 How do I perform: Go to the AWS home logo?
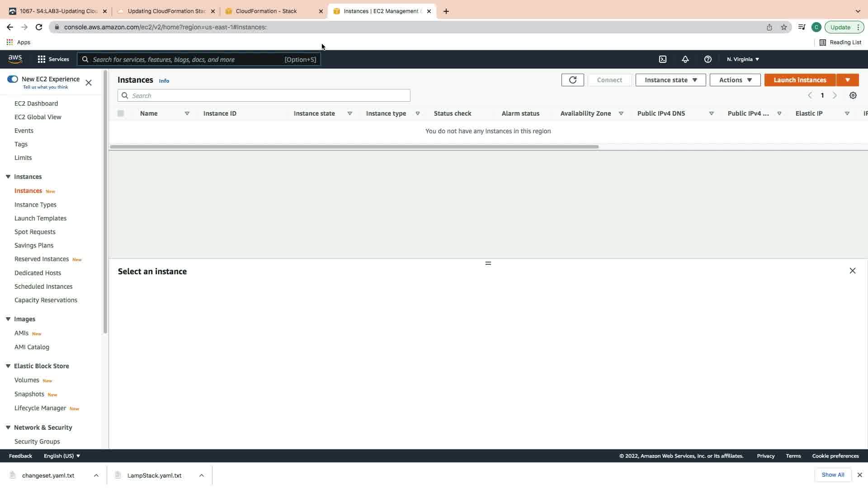click(x=15, y=59)
